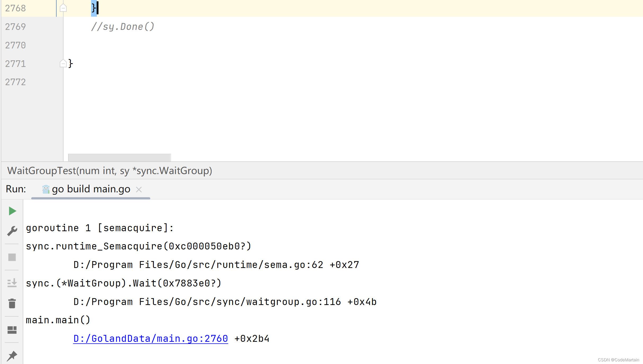Stop the running process square icon
This screenshot has height=364, width=643.
pos(12,257)
